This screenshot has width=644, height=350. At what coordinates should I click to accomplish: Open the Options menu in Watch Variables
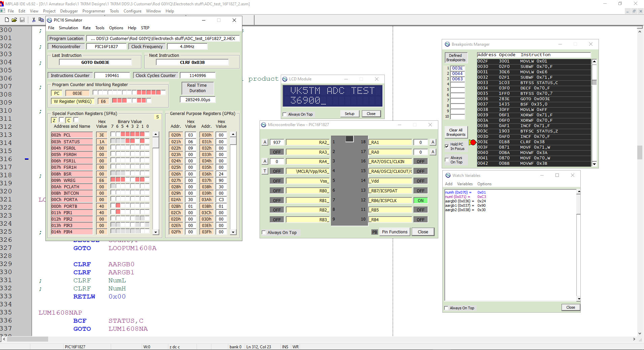coord(484,184)
